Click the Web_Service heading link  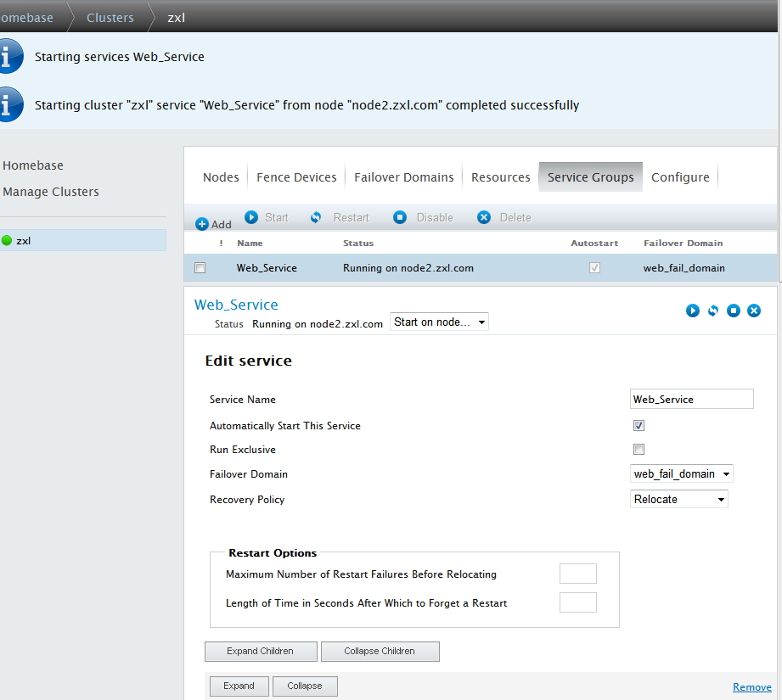tap(236, 305)
